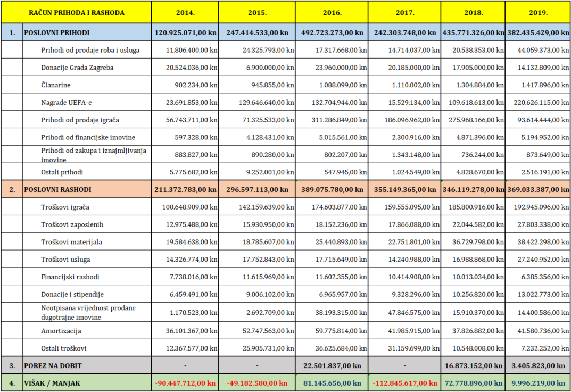Select the POREZ NA DOBIT row label
Viewport: 571px width, 392px height.
pos(53,366)
